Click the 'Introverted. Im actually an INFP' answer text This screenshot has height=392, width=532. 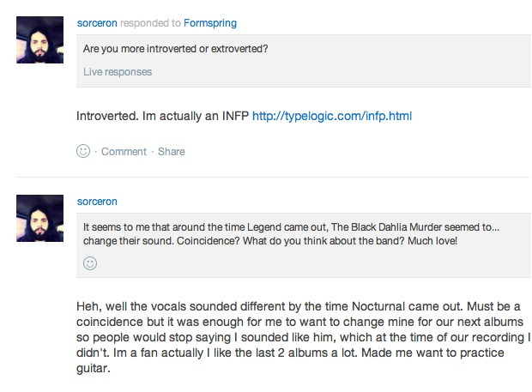point(163,114)
